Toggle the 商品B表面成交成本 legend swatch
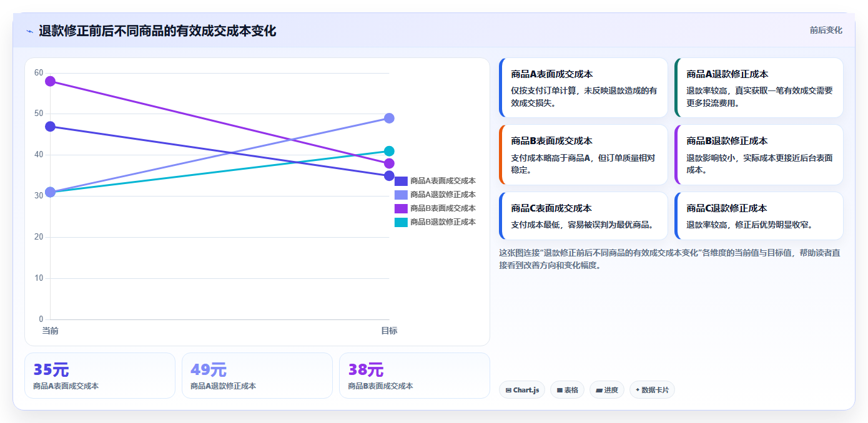Viewport: 868px width, 423px height. coord(401,208)
